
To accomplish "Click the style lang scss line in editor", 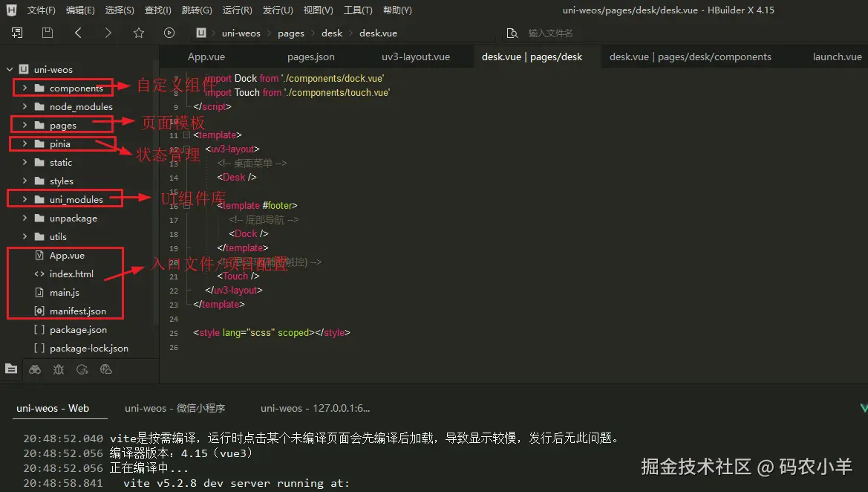I will click(272, 332).
